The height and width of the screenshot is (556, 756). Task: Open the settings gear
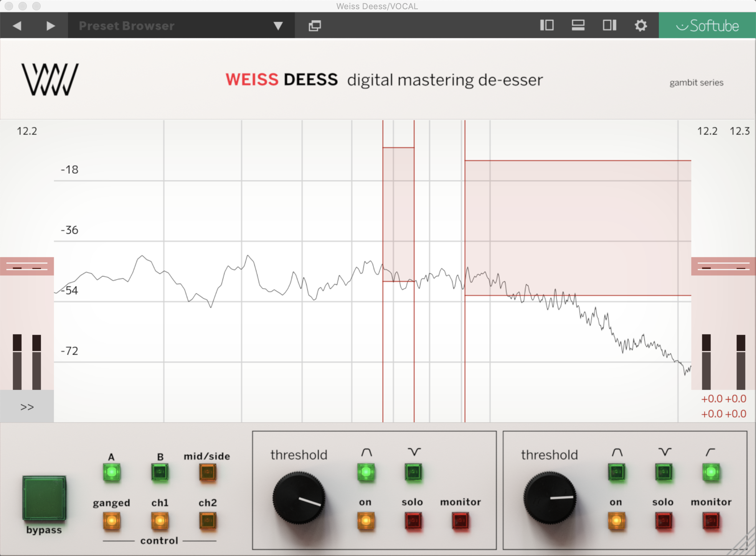(640, 26)
